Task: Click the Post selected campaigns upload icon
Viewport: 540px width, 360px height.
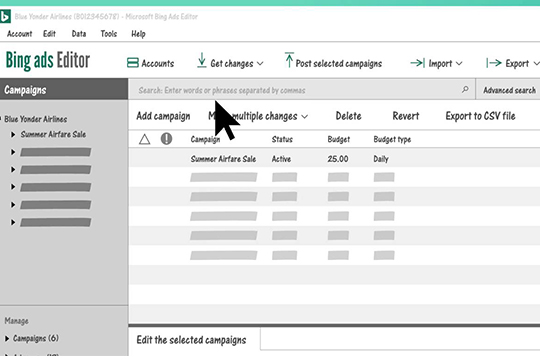Action: 289,60
